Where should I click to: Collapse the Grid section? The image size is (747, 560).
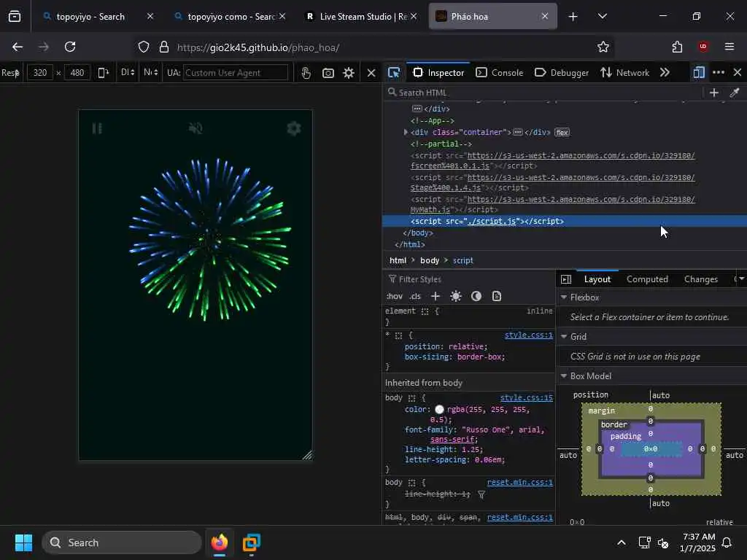point(564,337)
